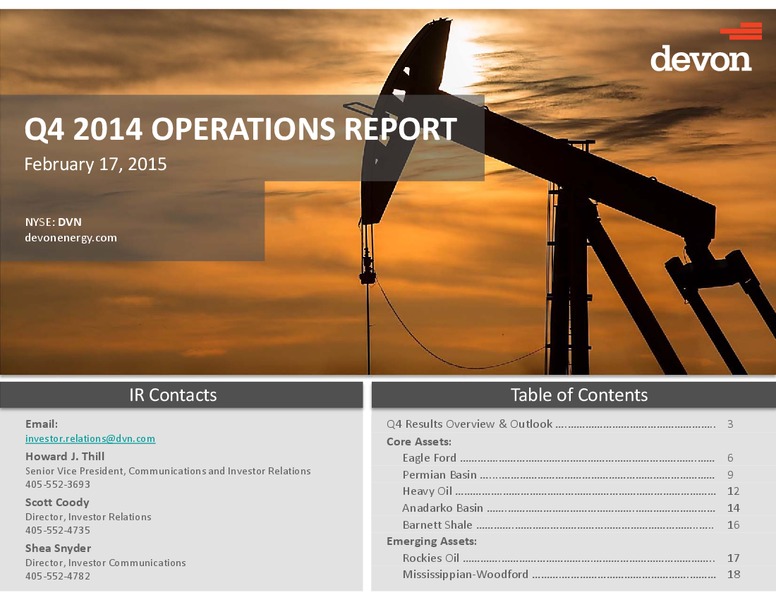The width and height of the screenshot is (776, 600).
Task: Select the Director, Investor Relations text
Action: point(88,517)
